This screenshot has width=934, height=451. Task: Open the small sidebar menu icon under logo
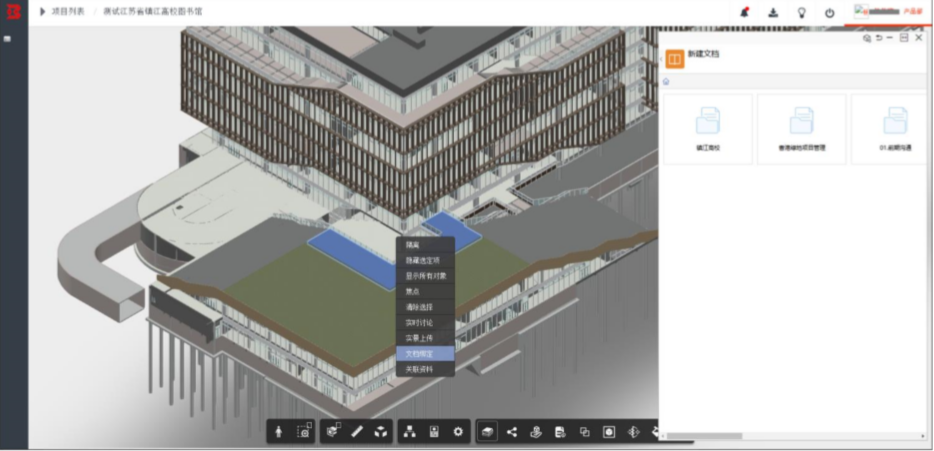(8, 39)
